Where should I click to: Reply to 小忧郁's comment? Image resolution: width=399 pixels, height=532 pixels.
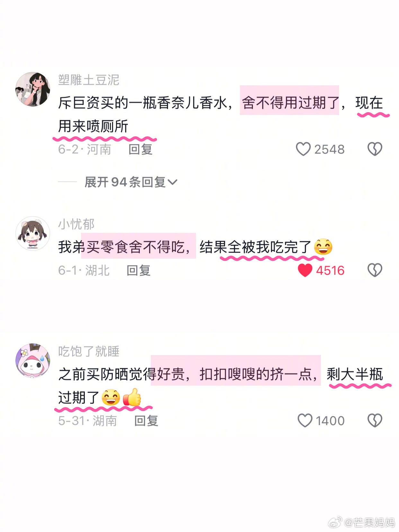138,270
